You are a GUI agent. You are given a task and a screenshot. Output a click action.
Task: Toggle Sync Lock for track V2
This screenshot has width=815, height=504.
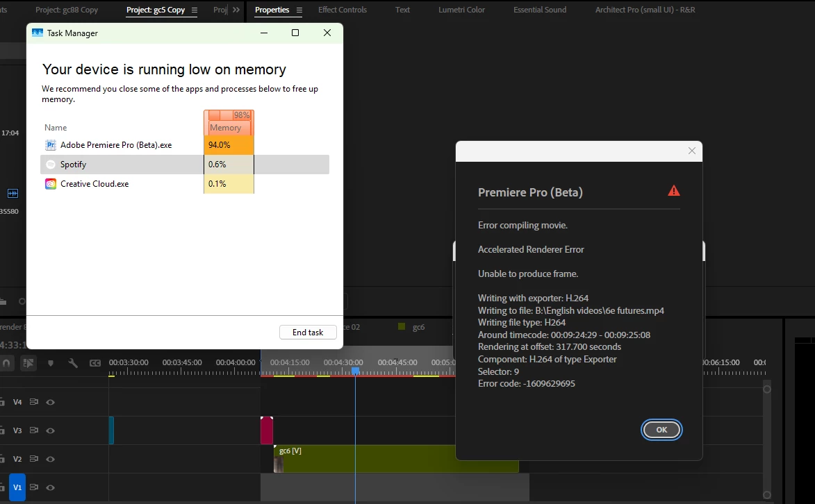tap(34, 459)
